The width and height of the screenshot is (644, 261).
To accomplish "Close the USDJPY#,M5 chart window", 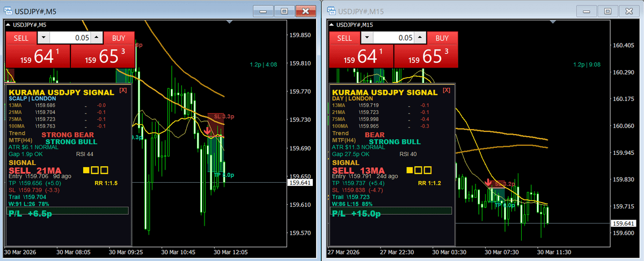I will coord(306,11).
